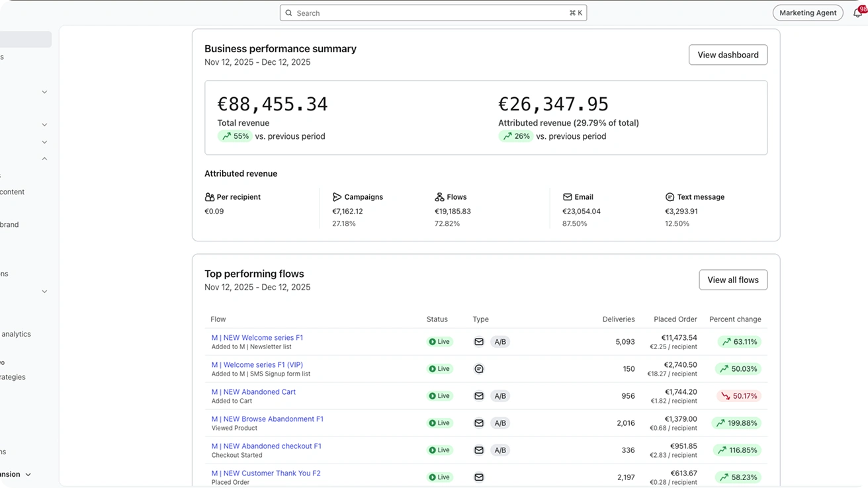Click the Live status badge of NEW Welcome series F1
This screenshot has height=488, width=868.
[439, 342]
